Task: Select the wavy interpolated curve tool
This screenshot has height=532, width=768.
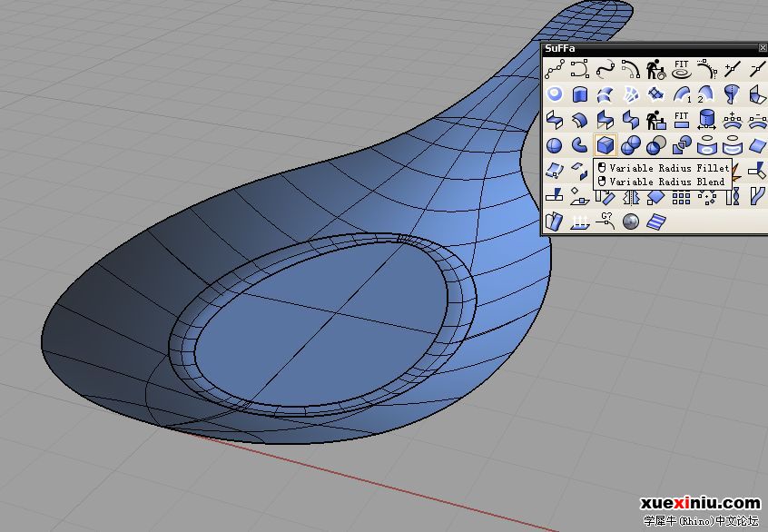Action: (606, 70)
